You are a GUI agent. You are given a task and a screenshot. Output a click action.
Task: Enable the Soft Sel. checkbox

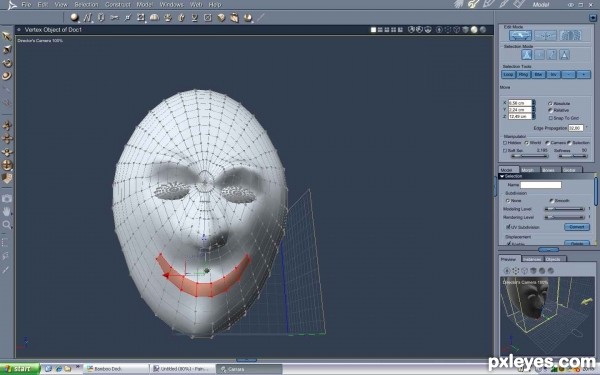pos(505,150)
